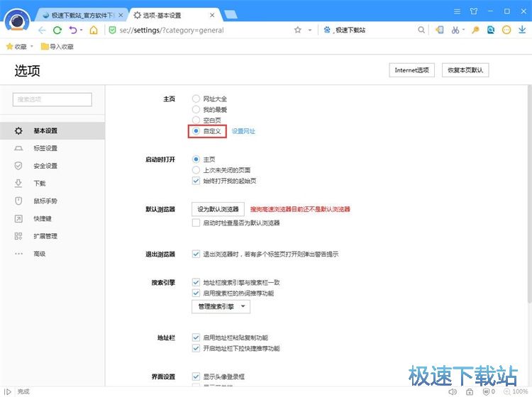
Task: Select 快捷键 in the sidebar
Action: pyautogui.click(x=52, y=218)
